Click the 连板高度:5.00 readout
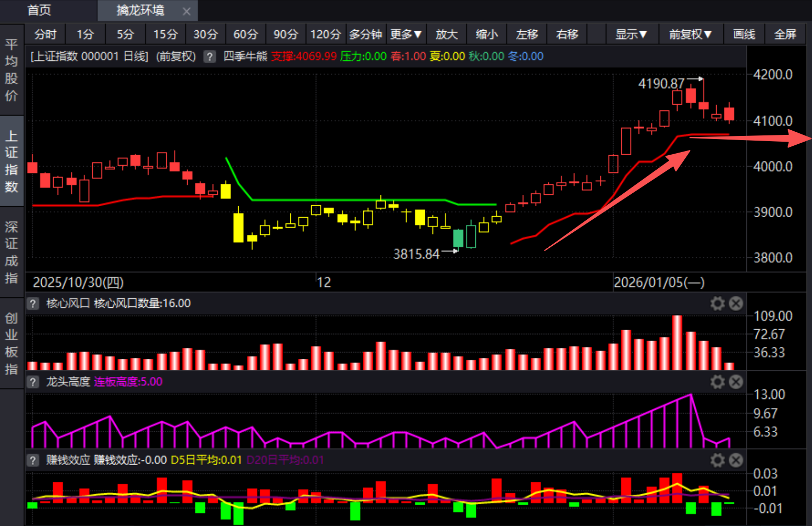 pos(128,382)
